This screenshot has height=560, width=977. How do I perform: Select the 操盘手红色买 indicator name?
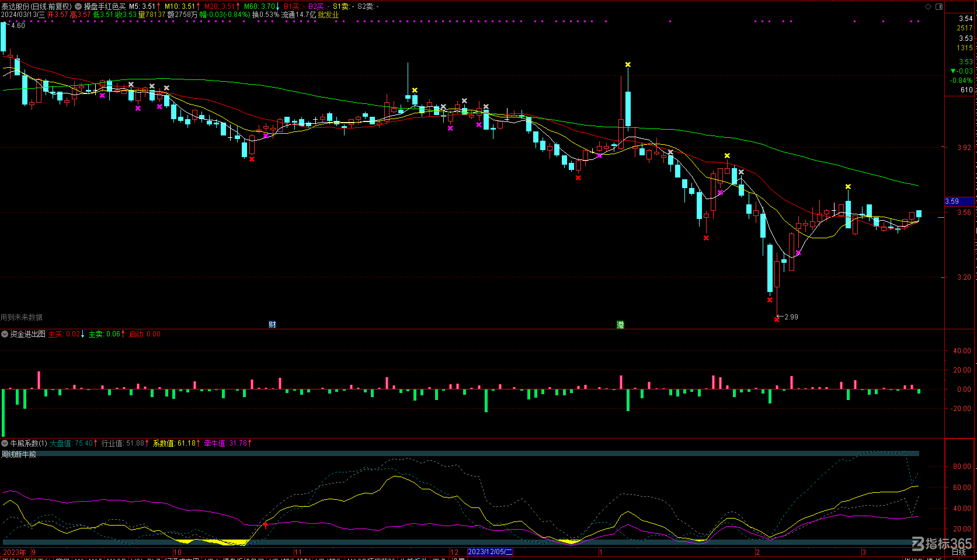point(105,6)
